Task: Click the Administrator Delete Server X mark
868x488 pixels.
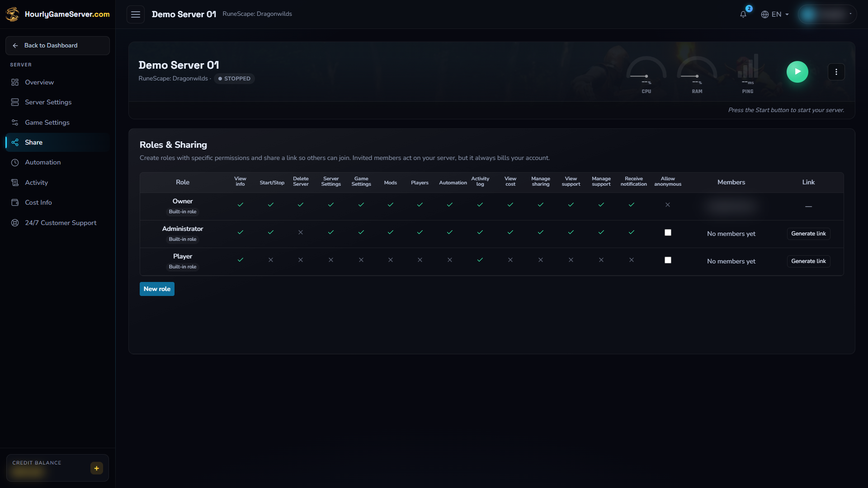Action: pyautogui.click(x=301, y=232)
